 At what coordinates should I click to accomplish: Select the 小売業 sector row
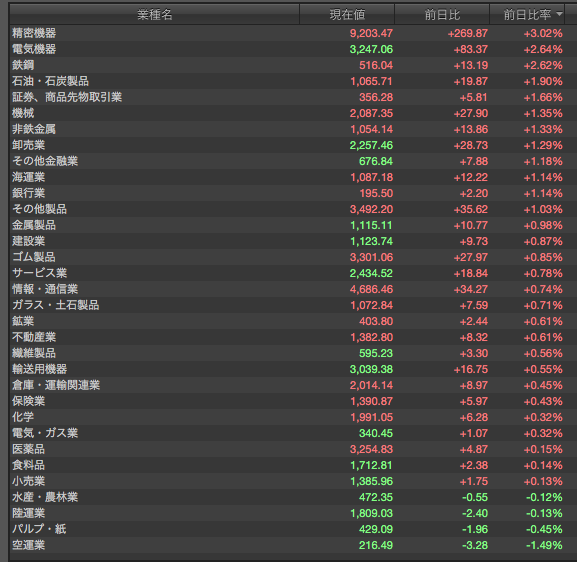[x=293, y=481]
